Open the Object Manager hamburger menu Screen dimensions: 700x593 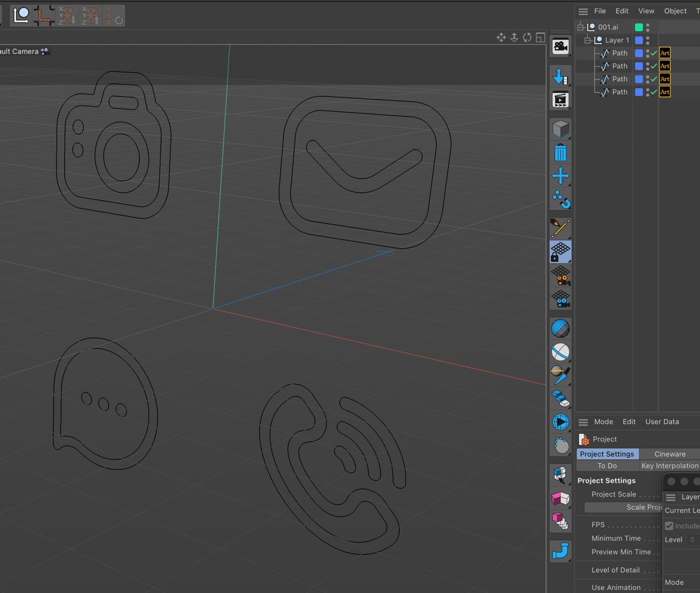tap(583, 11)
